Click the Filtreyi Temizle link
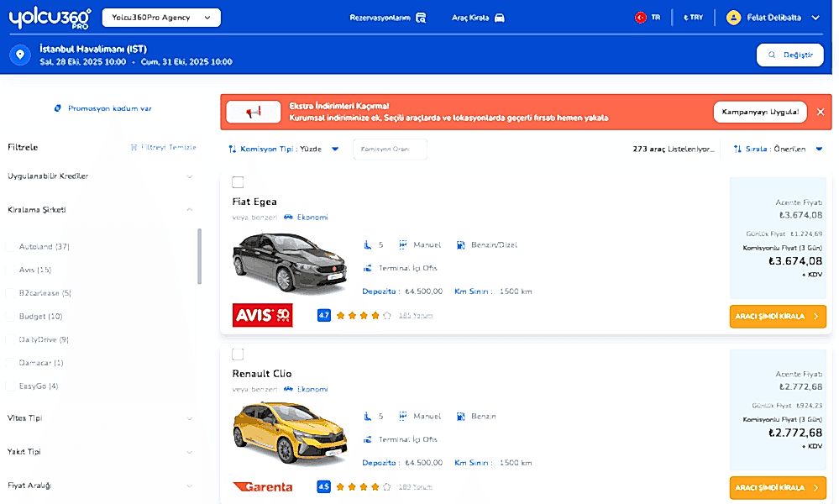 [x=164, y=147]
